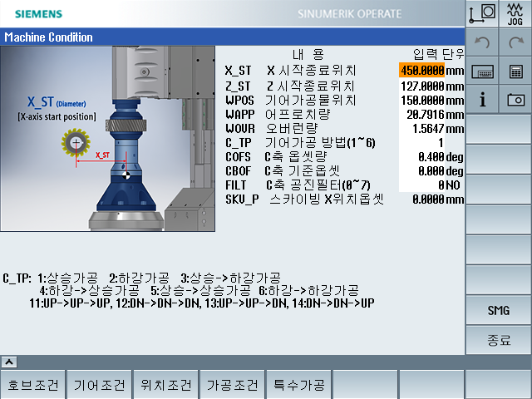This screenshot has height=399, width=532.
Task: Click description 기어가공물위치
Action: pos(310,100)
